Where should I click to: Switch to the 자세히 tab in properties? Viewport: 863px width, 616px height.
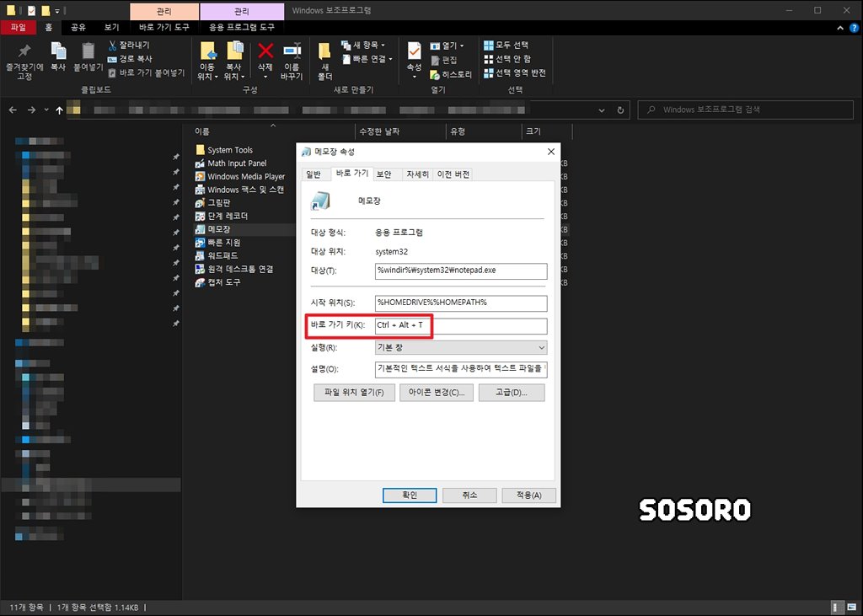click(417, 174)
